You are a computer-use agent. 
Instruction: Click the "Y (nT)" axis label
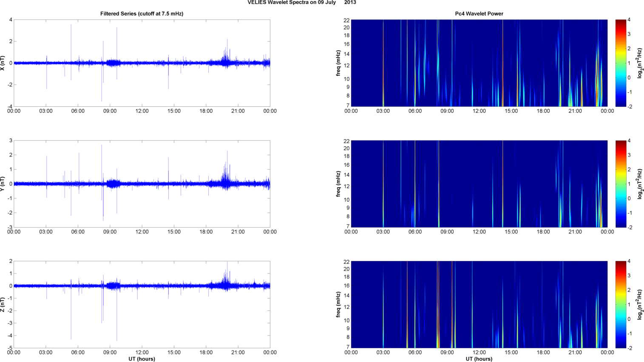tap(3, 184)
